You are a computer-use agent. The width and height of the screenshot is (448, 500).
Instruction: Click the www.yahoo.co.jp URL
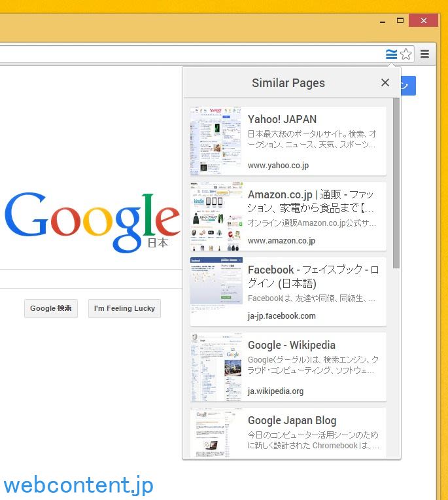click(x=278, y=166)
